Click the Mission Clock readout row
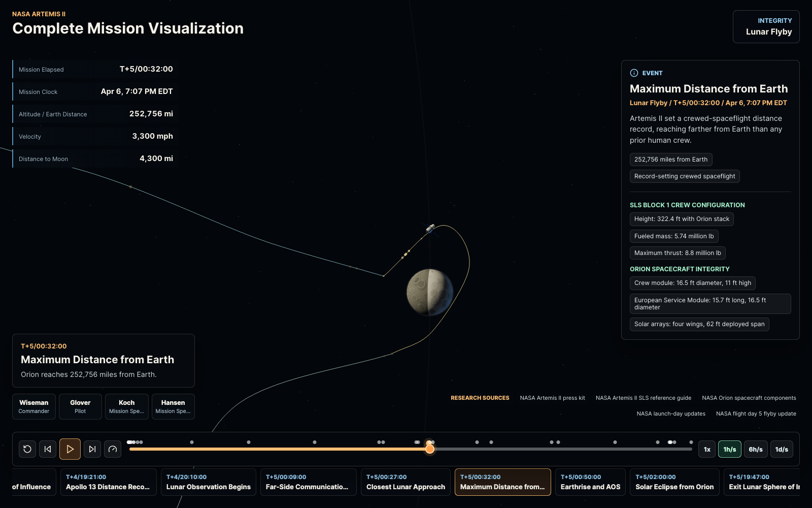Screen dimensions: 812x508 point(95,91)
